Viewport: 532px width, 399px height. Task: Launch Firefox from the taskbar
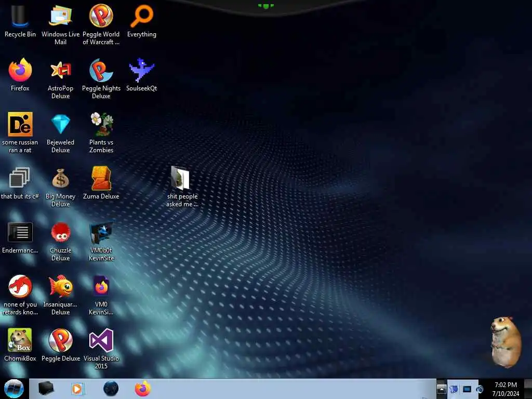coord(143,389)
